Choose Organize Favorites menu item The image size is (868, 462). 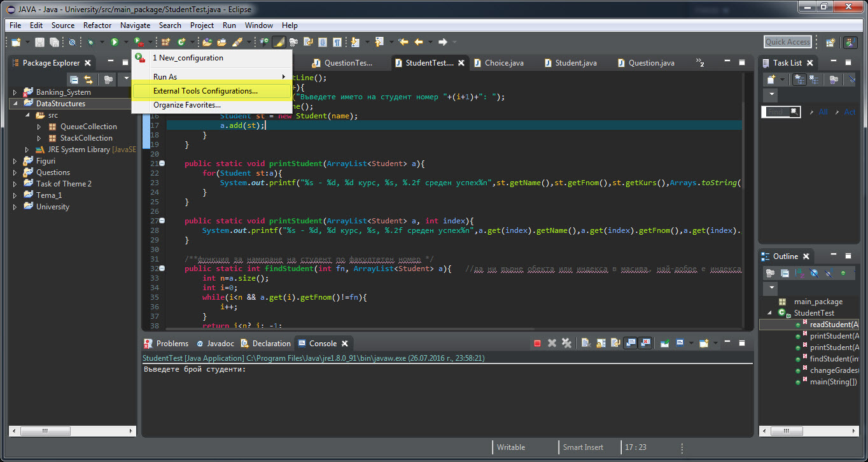point(212,105)
